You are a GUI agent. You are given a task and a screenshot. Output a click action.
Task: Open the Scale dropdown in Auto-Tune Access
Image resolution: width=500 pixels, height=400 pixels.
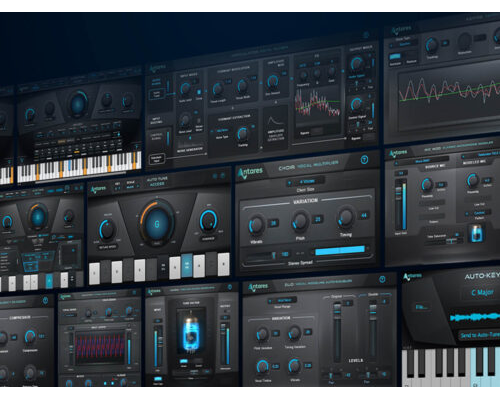point(133,187)
